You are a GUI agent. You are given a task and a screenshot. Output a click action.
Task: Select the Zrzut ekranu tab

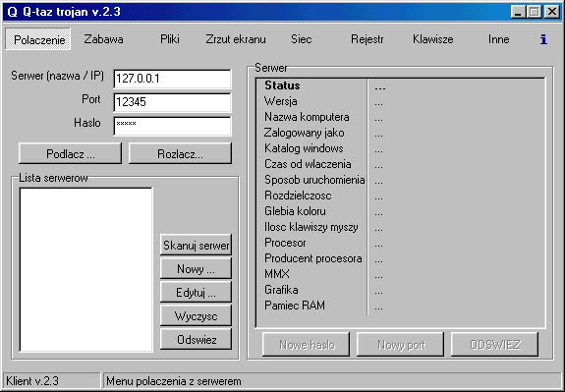236,39
